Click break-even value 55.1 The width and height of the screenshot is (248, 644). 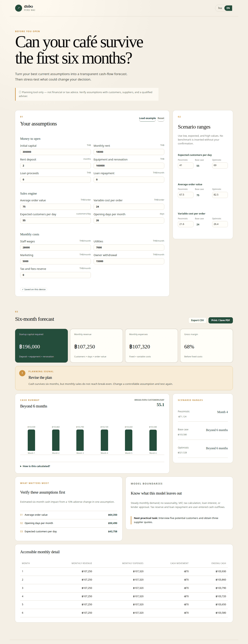tap(160, 405)
